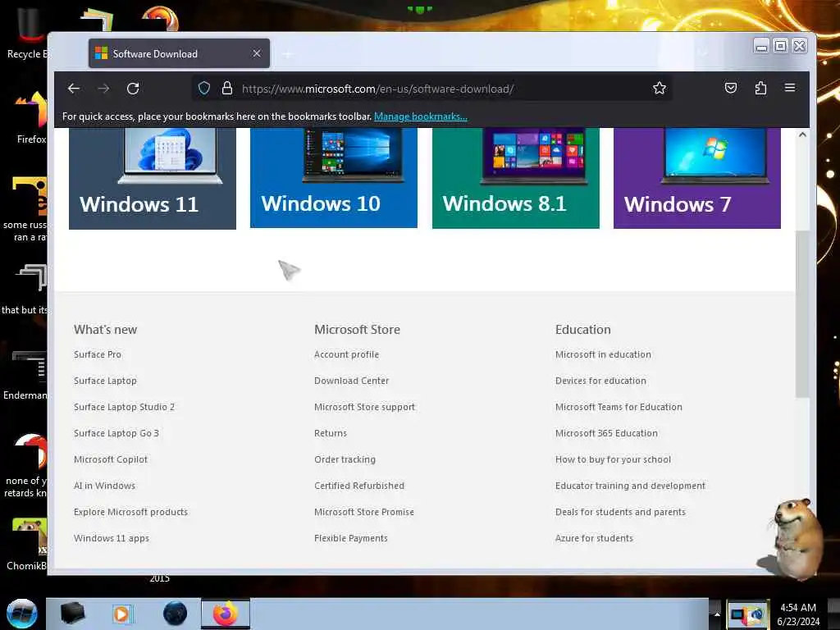Open the Microsoft Copilot link

tap(111, 459)
